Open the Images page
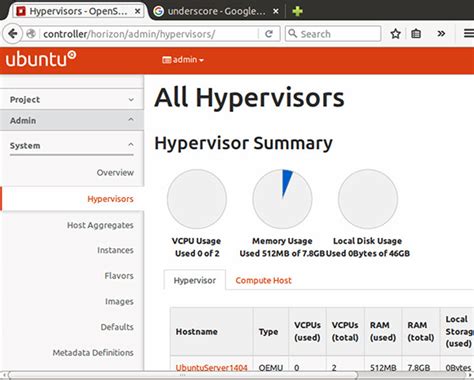This screenshot has width=474, height=380. coord(119,302)
